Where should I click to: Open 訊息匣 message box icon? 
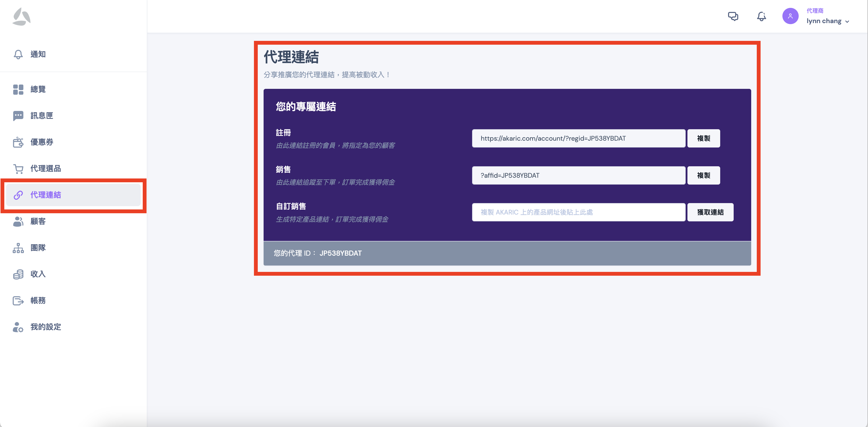18,116
